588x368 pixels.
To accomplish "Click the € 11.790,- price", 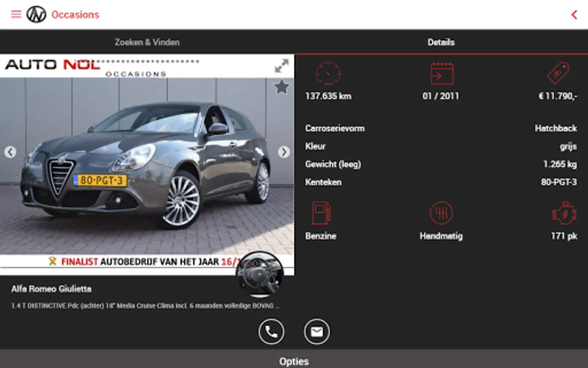I will point(558,96).
